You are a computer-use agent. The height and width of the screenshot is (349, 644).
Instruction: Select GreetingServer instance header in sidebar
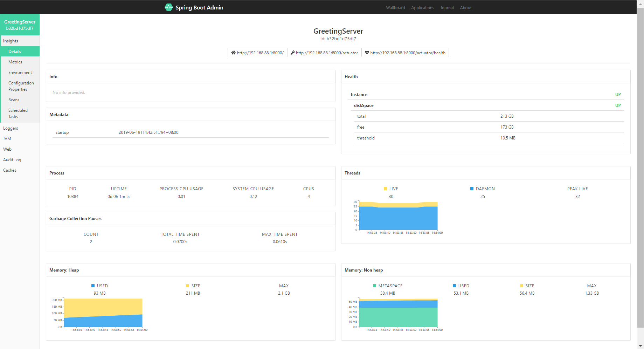click(x=20, y=25)
